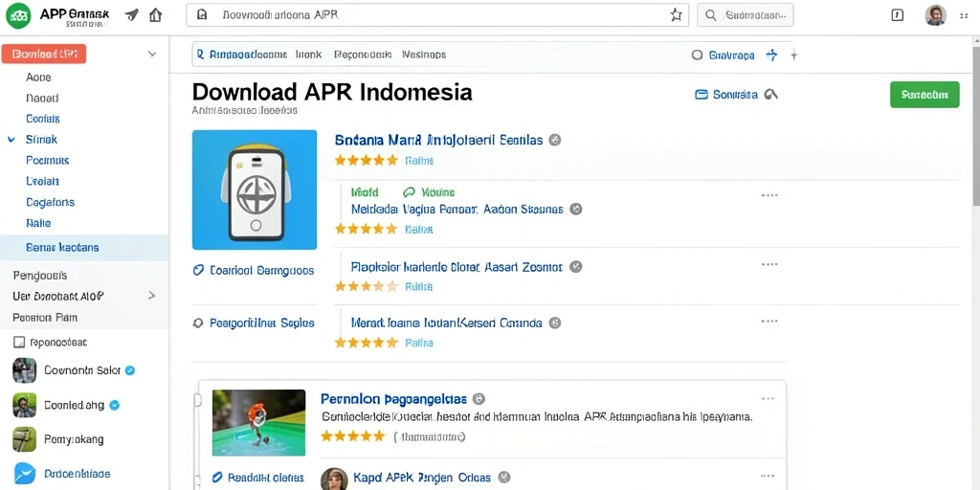Open the home icon in header

point(156,15)
